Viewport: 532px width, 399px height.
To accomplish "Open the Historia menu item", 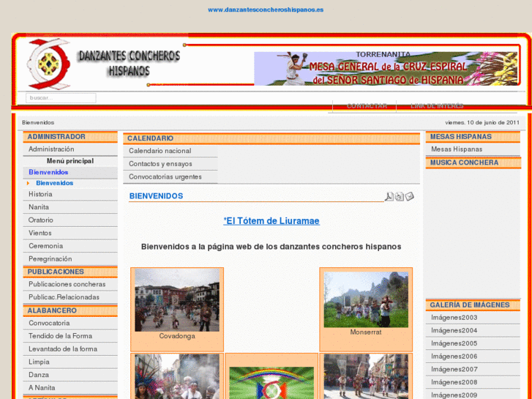I will [70, 194].
